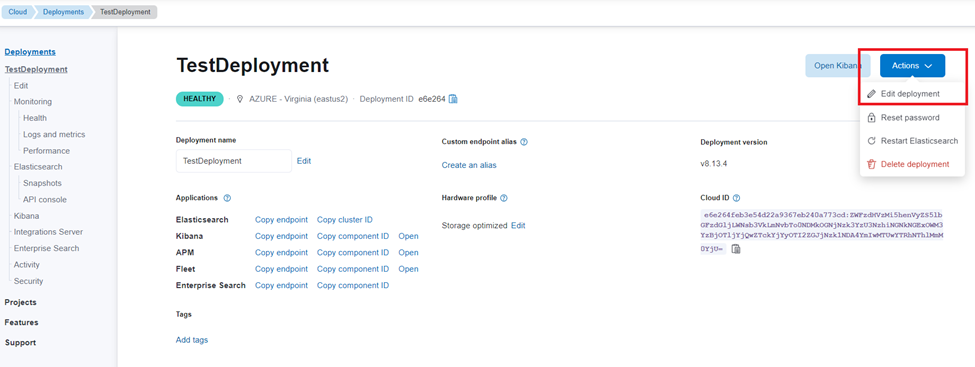
Task: Click Open in the Kibana row
Action: [409, 236]
